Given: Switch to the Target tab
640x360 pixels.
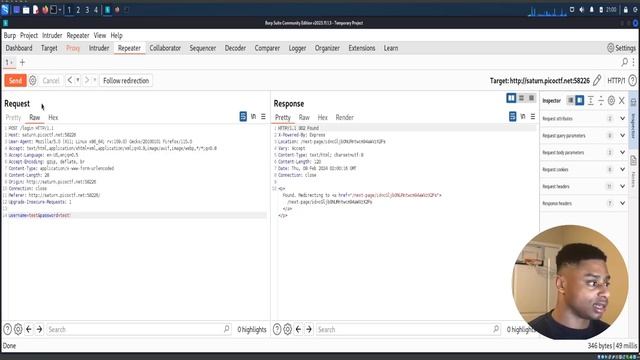Looking at the screenshot, I should (49, 48).
